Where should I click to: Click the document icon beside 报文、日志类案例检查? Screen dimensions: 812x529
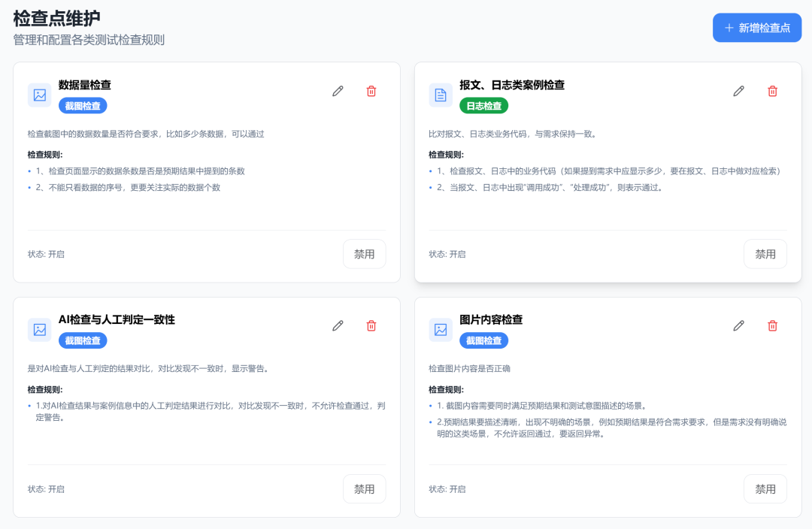(x=441, y=95)
